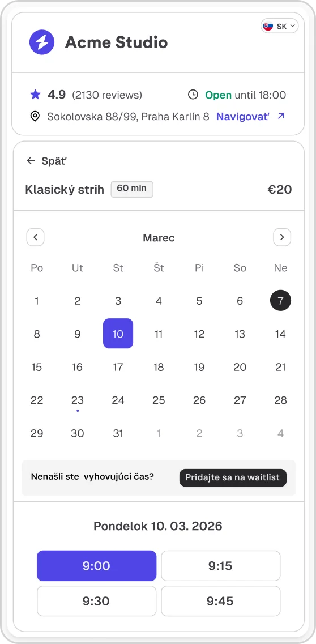Choose the 9:15 time slot
Screen dimensions: 316x644
coord(220,566)
